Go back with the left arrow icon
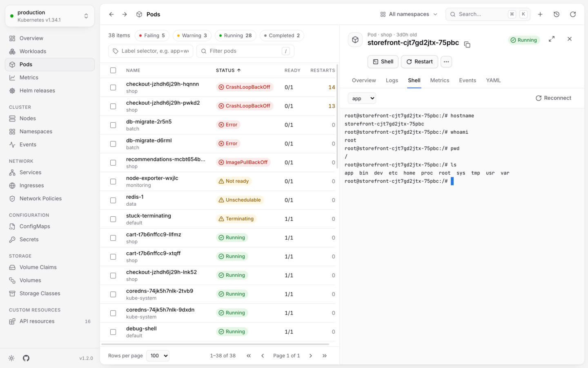Viewport: 588px width, 368px height. (x=111, y=14)
